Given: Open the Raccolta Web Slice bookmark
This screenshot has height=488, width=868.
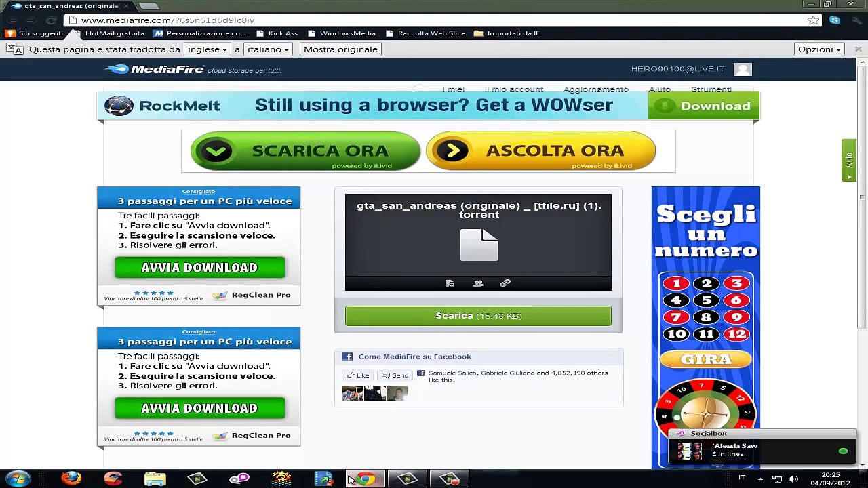Looking at the screenshot, I should pos(425,33).
